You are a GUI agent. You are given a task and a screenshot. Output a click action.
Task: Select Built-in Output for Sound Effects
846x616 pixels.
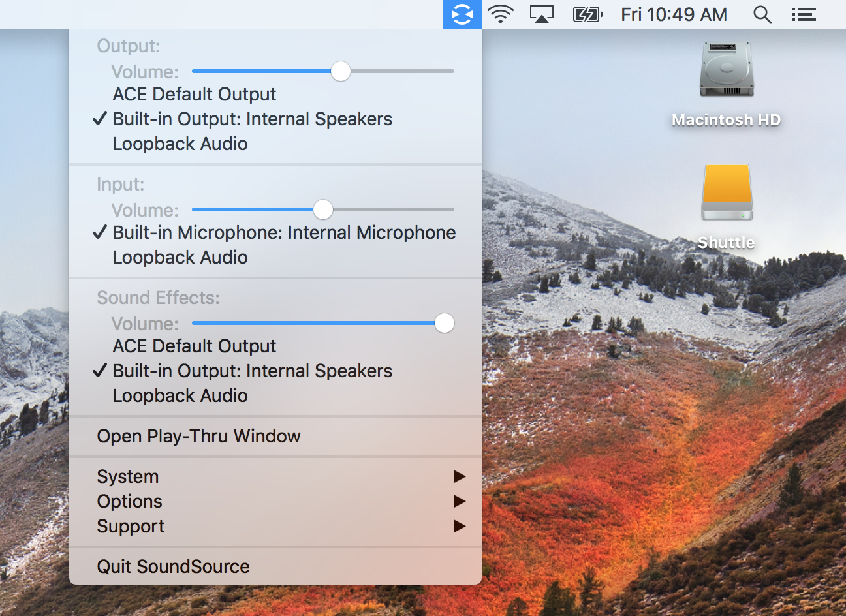click(x=275, y=371)
